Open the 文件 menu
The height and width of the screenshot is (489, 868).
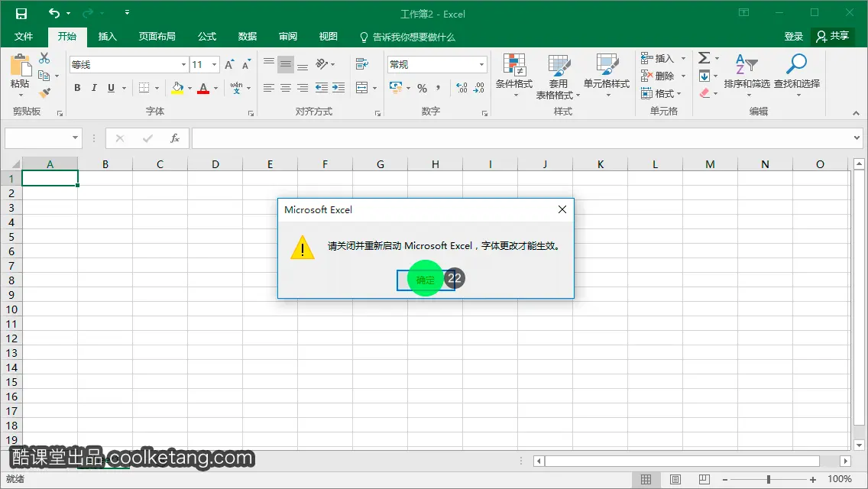[23, 37]
